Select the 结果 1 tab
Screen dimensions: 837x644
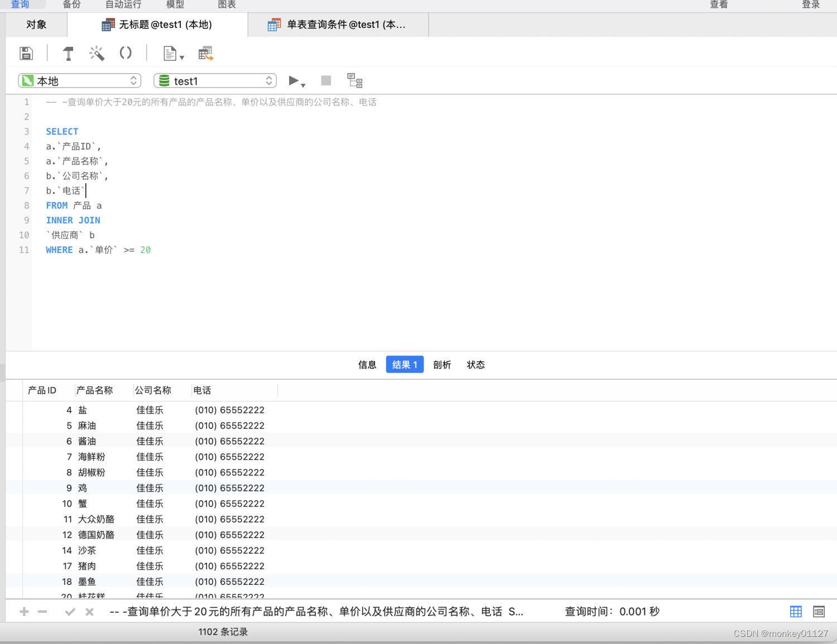coord(405,364)
